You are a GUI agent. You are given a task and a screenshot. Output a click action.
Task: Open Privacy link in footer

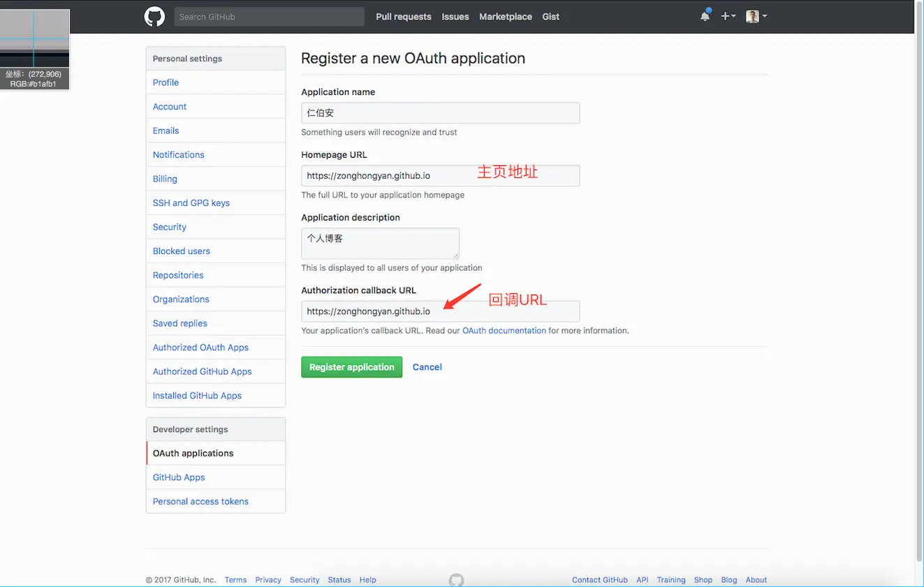tap(268, 580)
